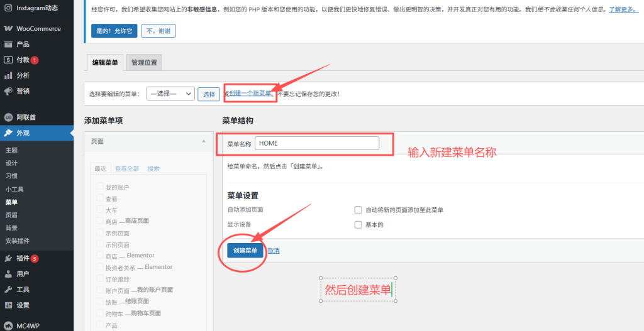Check the 大车 page checkbox
Image resolution: width=644 pixels, height=331 pixels.
[100, 209]
